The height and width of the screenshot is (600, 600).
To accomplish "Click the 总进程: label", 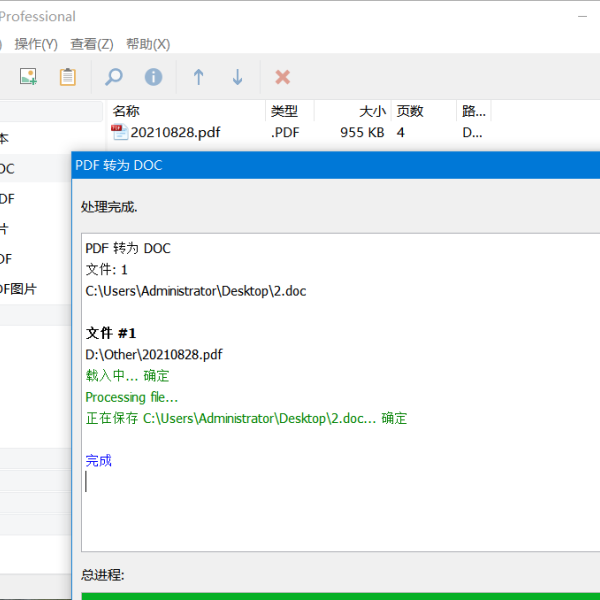I will pyautogui.click(x=103, y=575).
